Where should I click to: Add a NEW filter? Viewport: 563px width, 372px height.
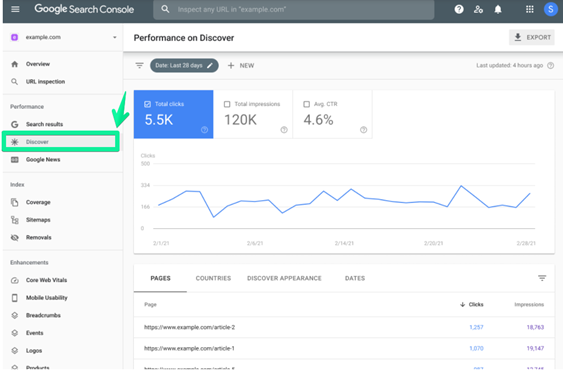[241, 65]
